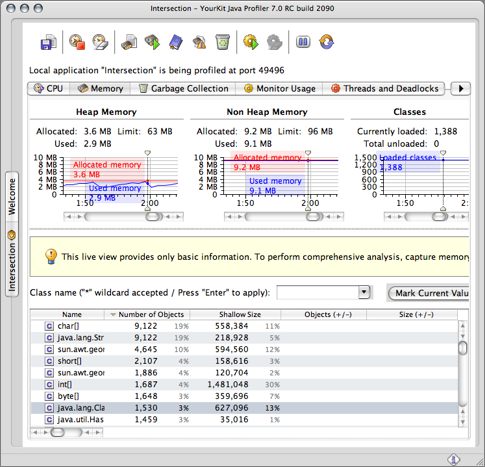Open the Garbage Collection tab
Viewport: 485px width, 467px height.
click(x=183, y=89)
